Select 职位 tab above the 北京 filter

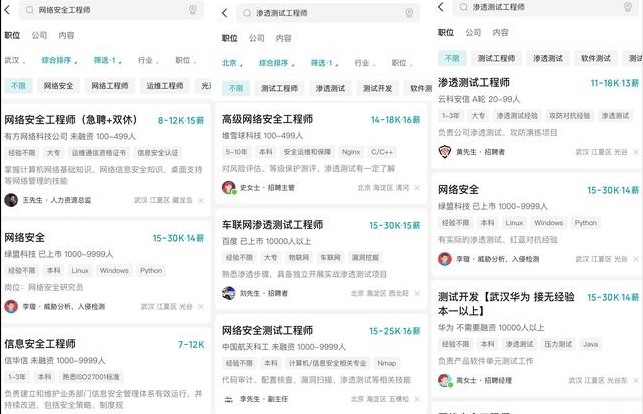[230, 38]
